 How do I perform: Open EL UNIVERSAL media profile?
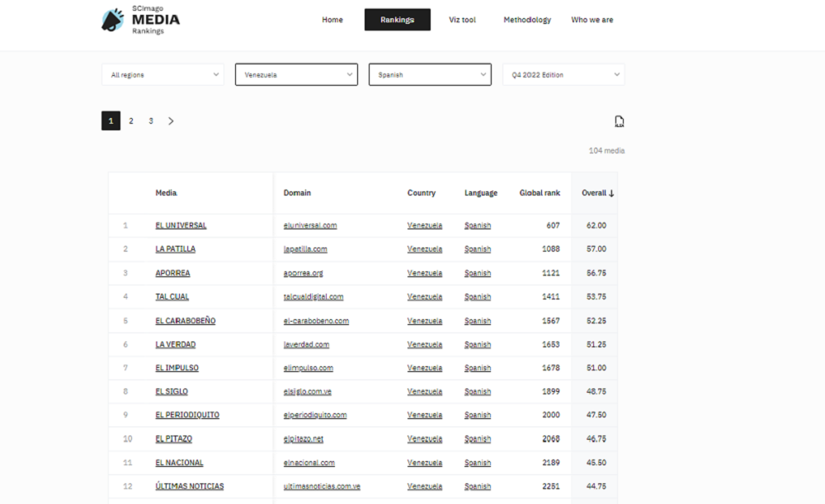[181, 225]
